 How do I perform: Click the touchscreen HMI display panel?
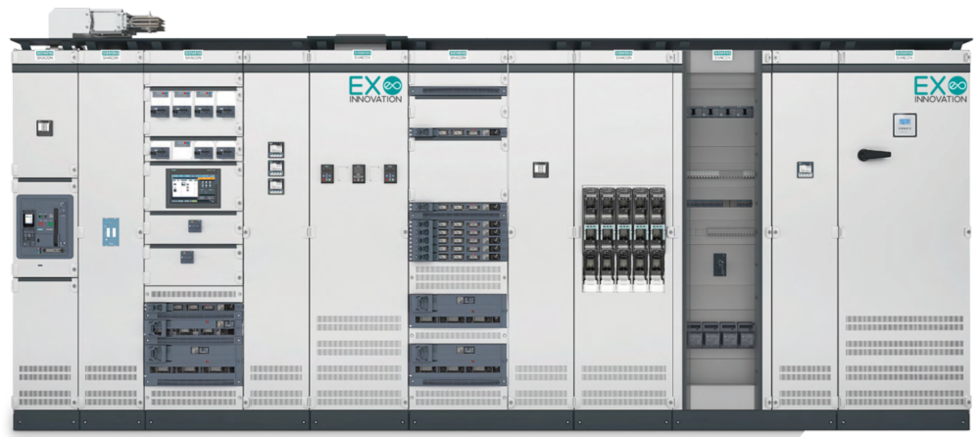(x=193, y=188)
